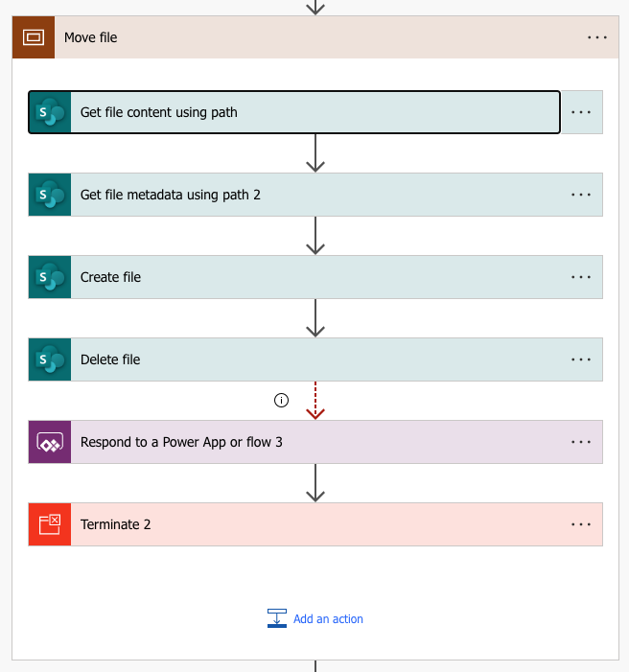Open ellipsis menu for Delete file

click(581, 359)
